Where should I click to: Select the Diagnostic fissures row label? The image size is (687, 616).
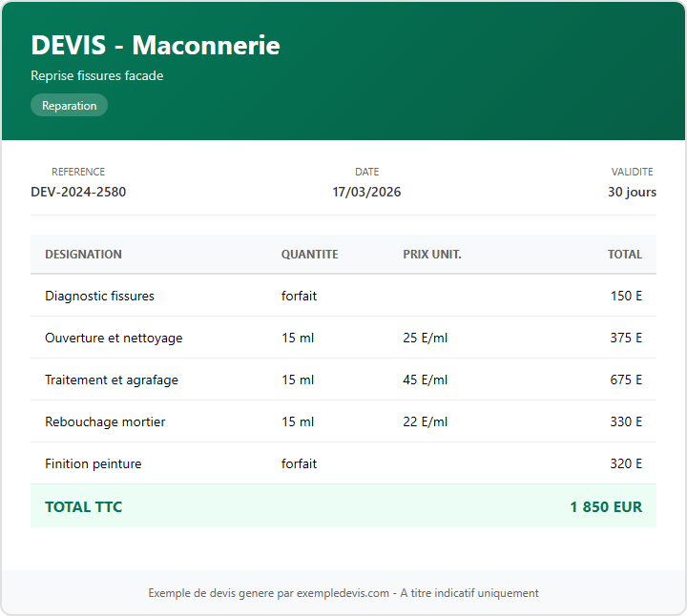click(99, 296)
